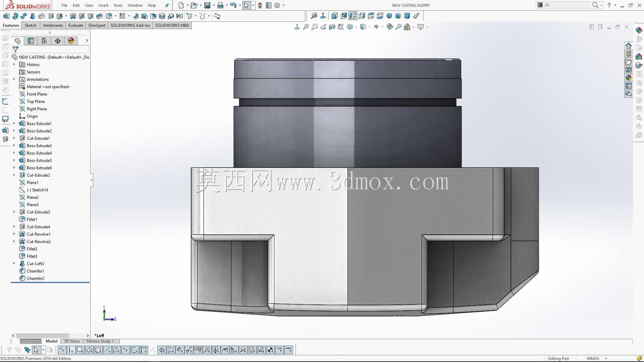The width and height of the screenshot is (644, 362).
Task: Toggle Filter Vertices selection filter
Action: pos(62,350)
